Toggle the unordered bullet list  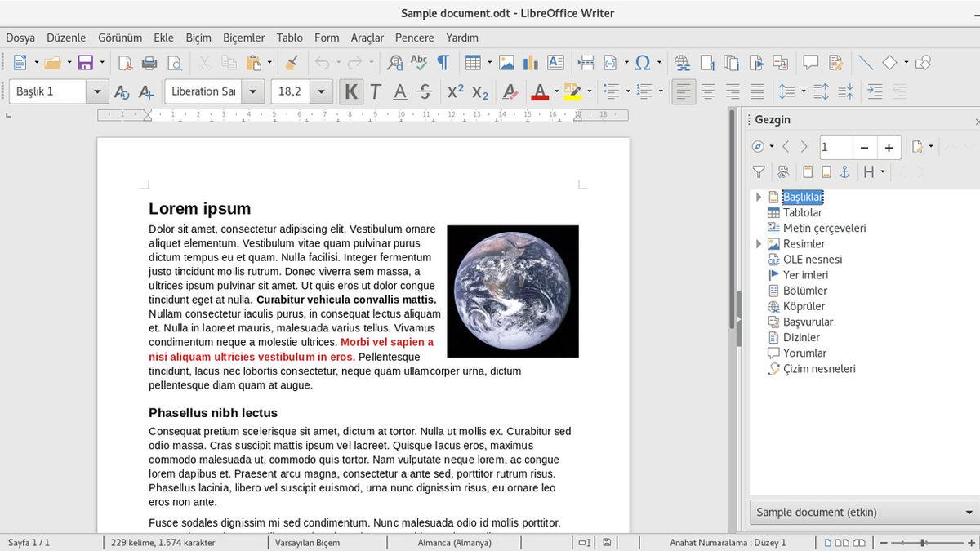click(611, 91)
